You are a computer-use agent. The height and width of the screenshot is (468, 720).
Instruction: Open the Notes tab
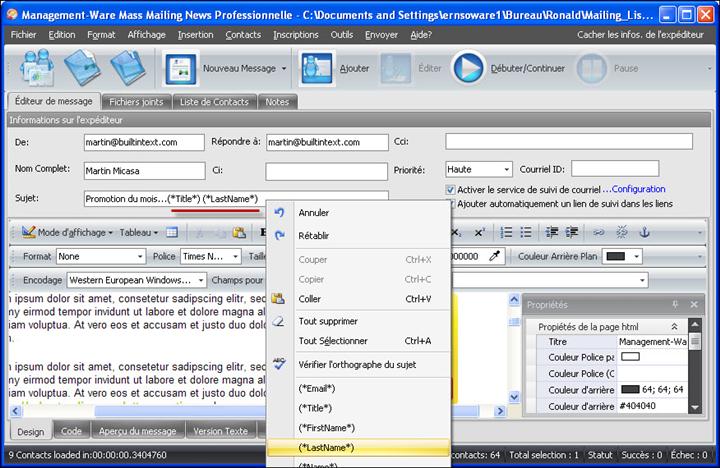click(x=277, y=101)
